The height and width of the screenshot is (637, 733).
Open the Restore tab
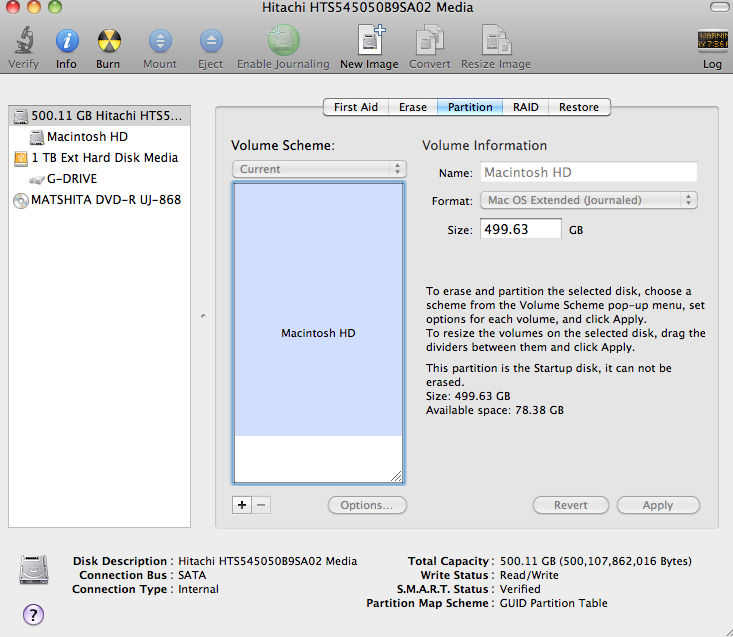tap(579, 107)
